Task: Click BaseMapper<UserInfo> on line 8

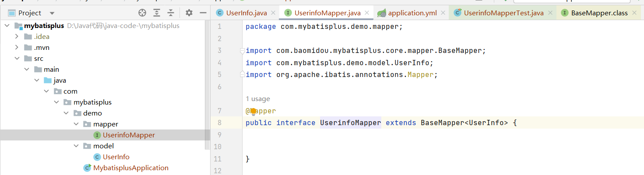Action: pyautogui.click(x=464, y=123)
